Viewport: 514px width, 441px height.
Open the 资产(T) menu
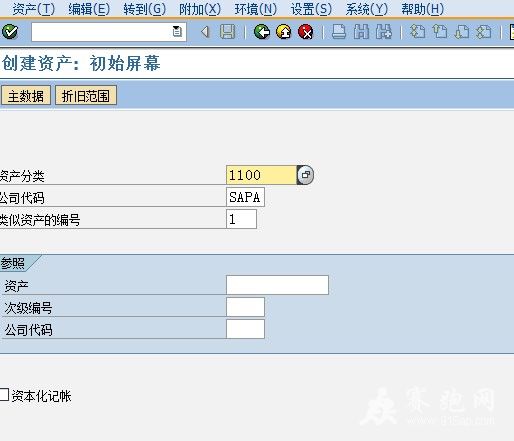[x=34, y=9]
